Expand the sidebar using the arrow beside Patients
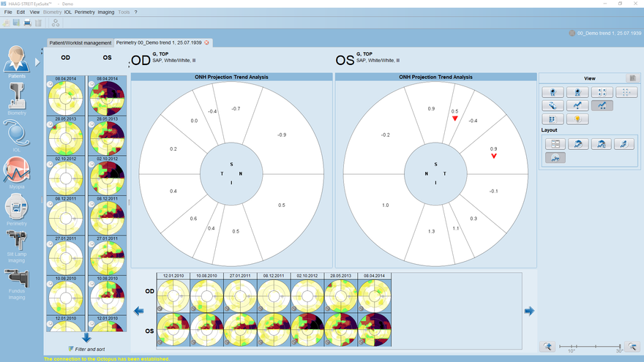This screenshot has width=644, height=362. point(37,61)
